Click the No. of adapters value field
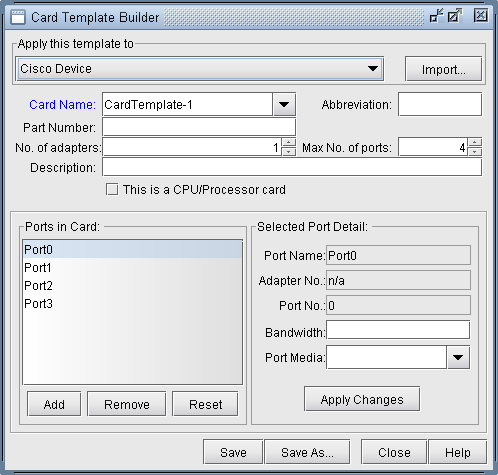Viewport: 498px width, 475px height. click(x=192, y=147)
